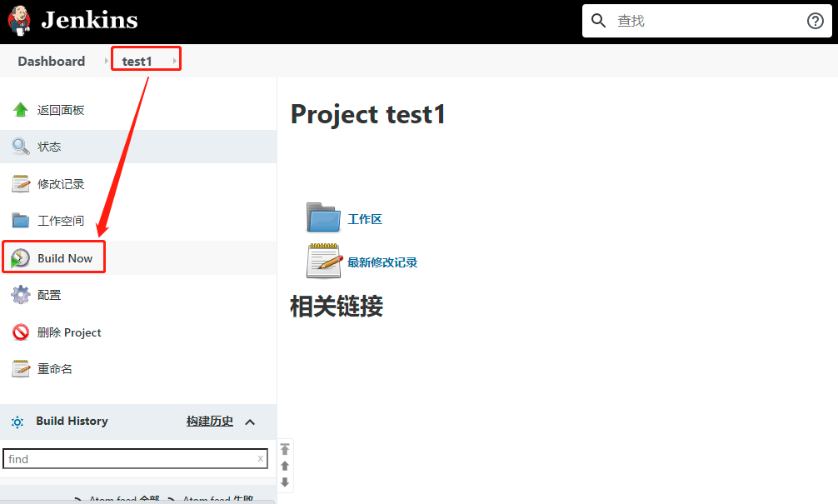
Task: Click the gear 配置 icon
Action: (20, 295)
